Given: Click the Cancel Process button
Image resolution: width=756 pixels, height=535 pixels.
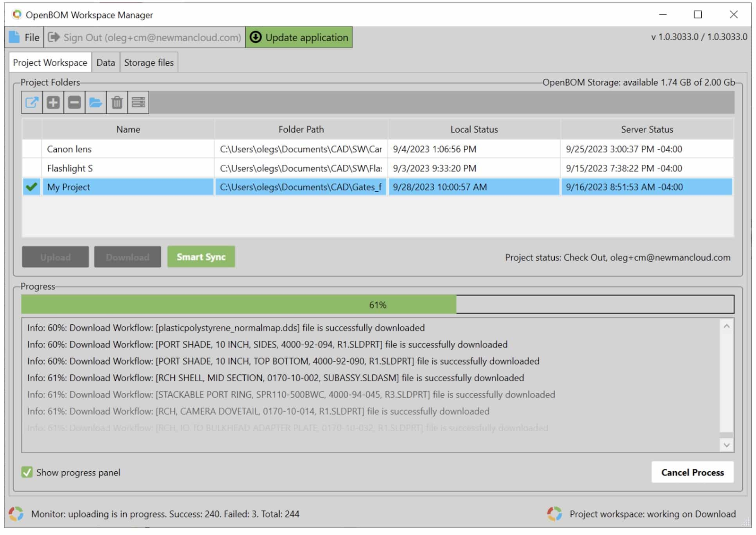Looking at the screenshot, I should (692, 472).
